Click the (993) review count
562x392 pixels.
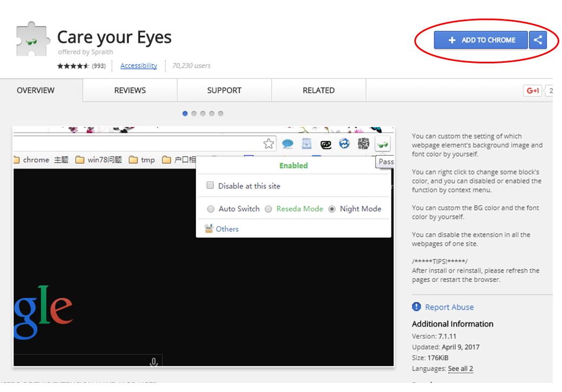99,66
